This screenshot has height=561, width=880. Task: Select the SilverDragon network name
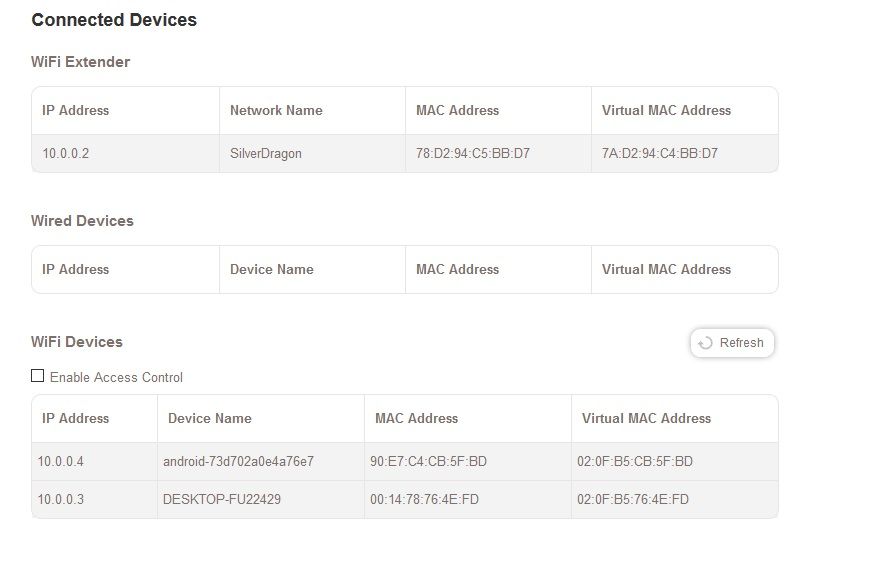click(265, 154)
